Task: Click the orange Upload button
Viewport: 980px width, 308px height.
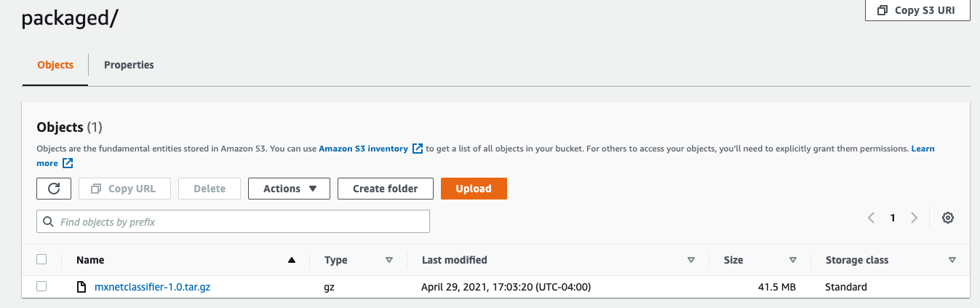Action: click(474, 189)
